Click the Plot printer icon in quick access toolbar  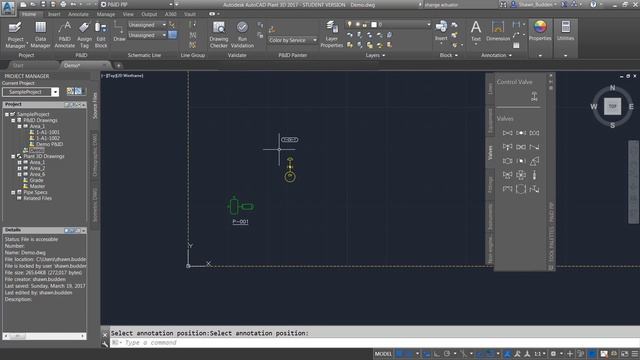coord(63,4)
